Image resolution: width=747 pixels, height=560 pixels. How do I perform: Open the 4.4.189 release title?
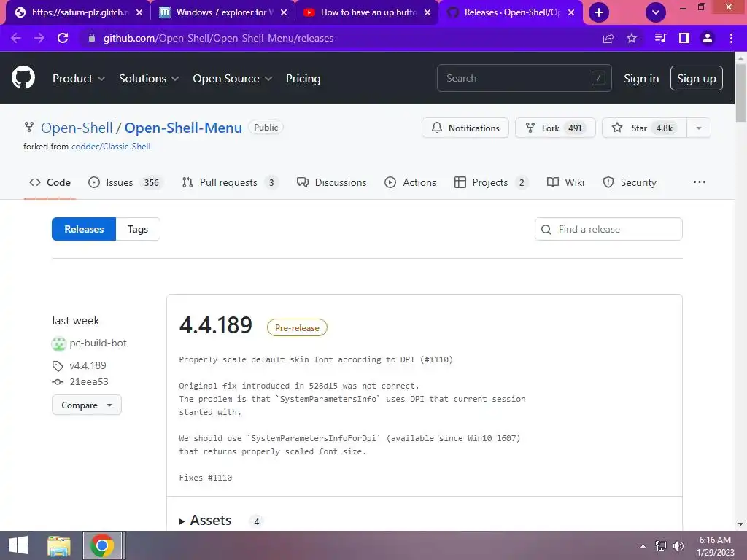pos(215,325)
